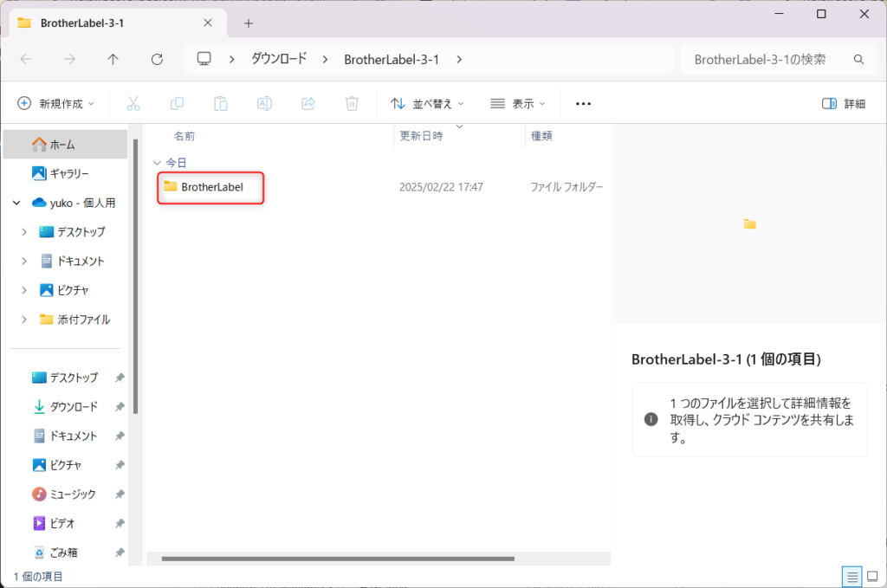Collapse the 今日 group
This screenshot has height=588, width=887.
[158, 163]
